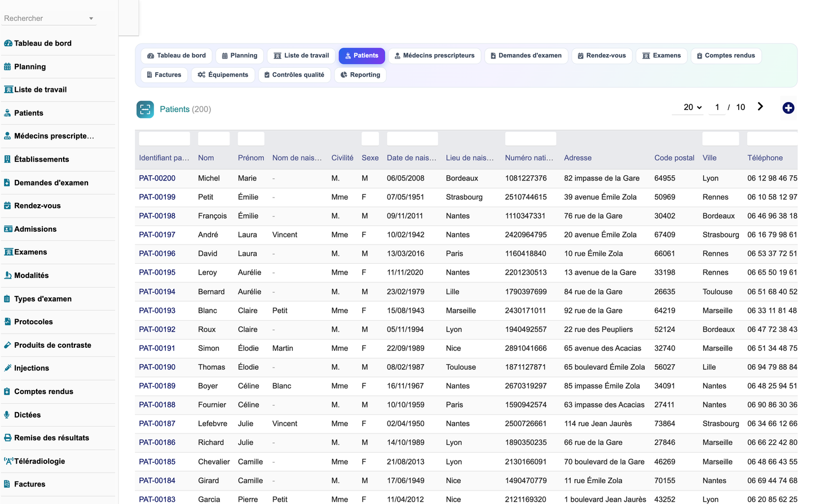Click the Nom column filter field
The image size is (815, 504).
click(214, 139)
